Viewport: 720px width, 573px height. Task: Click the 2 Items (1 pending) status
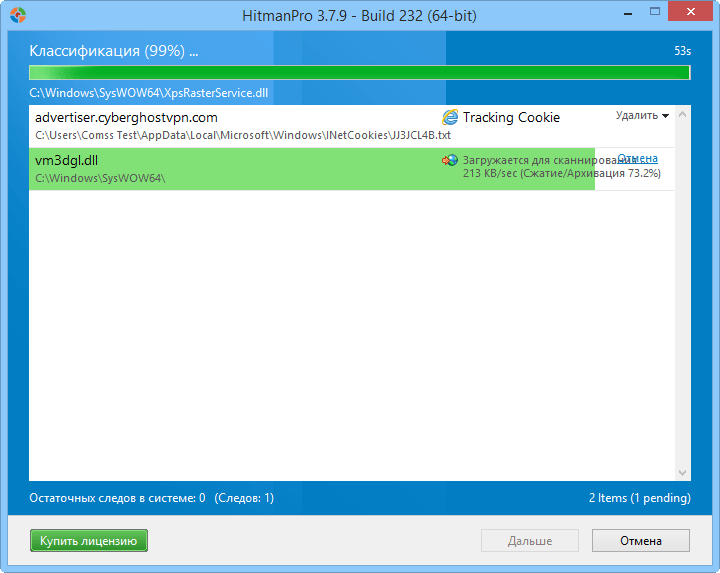point(640,498)
